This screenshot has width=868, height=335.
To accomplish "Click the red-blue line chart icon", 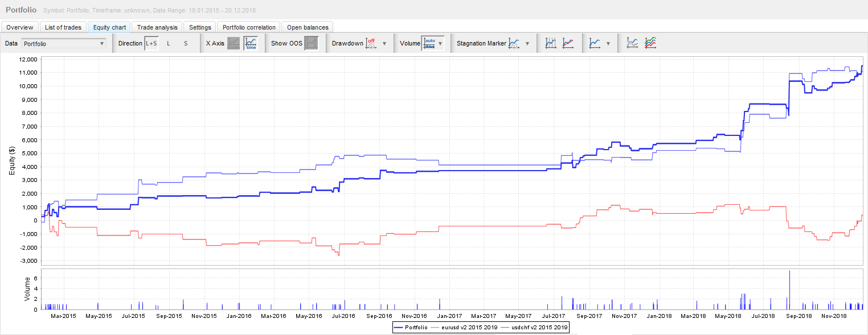I will (x=568, y=43).
